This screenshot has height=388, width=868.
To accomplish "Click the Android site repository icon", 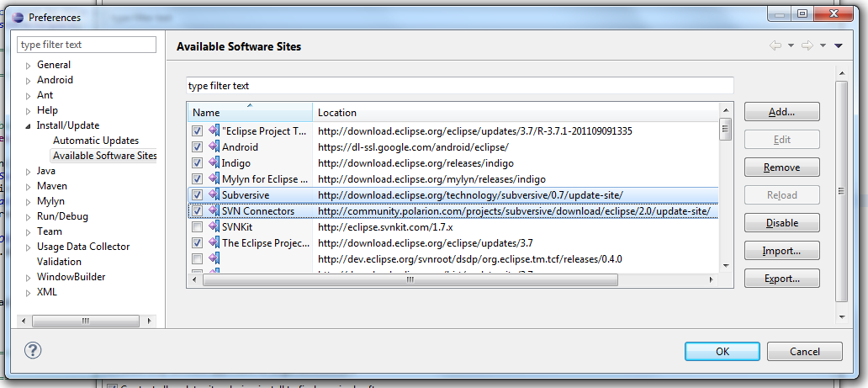I will click(x=214, y=147).
